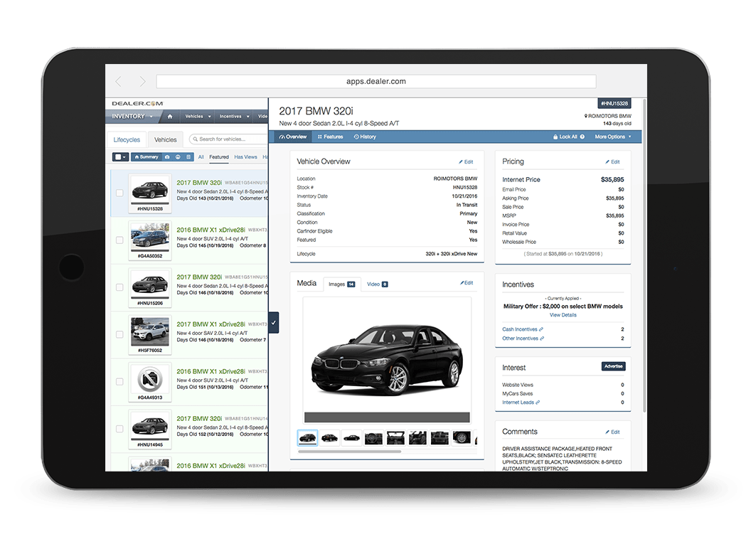756x549 pixels.
Task: Select the Video media tab
Action: tap(378, 284)
